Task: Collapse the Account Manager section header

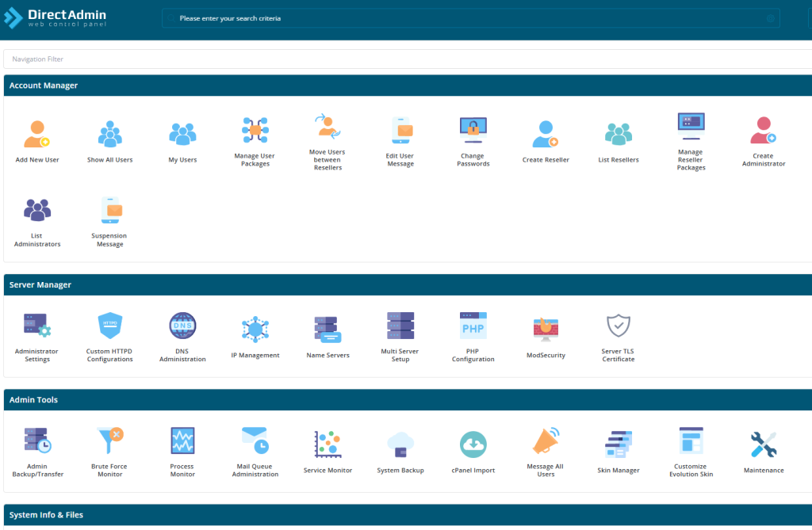Action: pyautogui.click(x=408, y=86)
